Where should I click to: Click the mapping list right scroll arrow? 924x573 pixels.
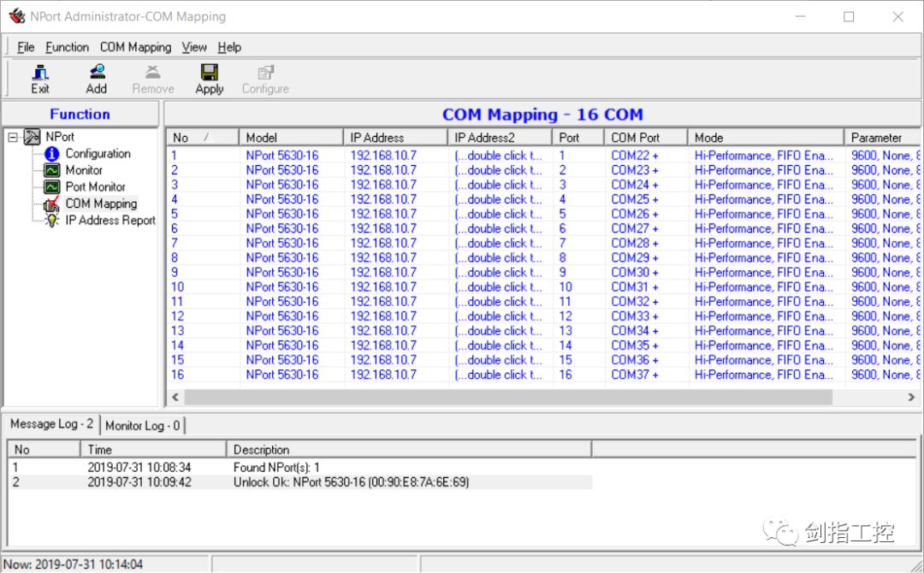pos(911,398)
